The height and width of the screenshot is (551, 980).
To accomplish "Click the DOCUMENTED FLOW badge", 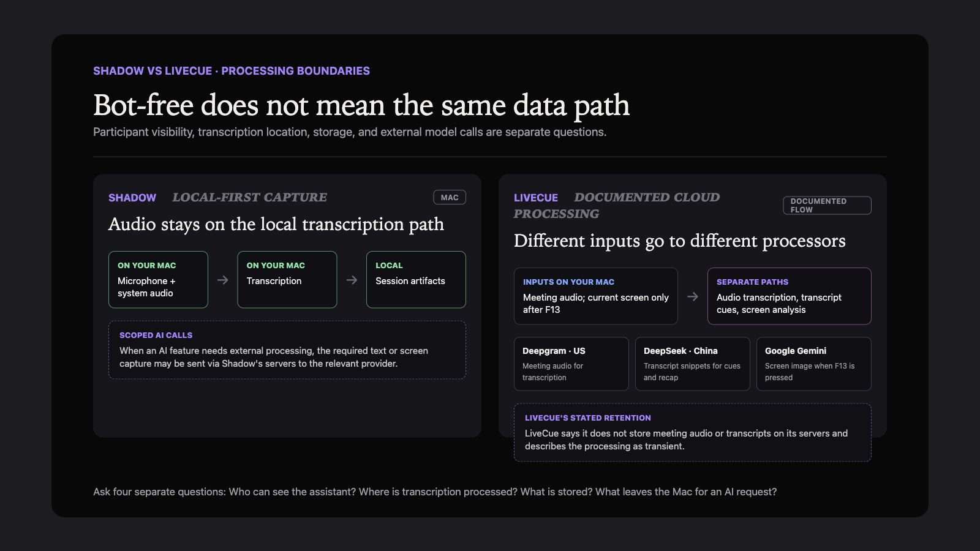I will [x=827, y=205].
